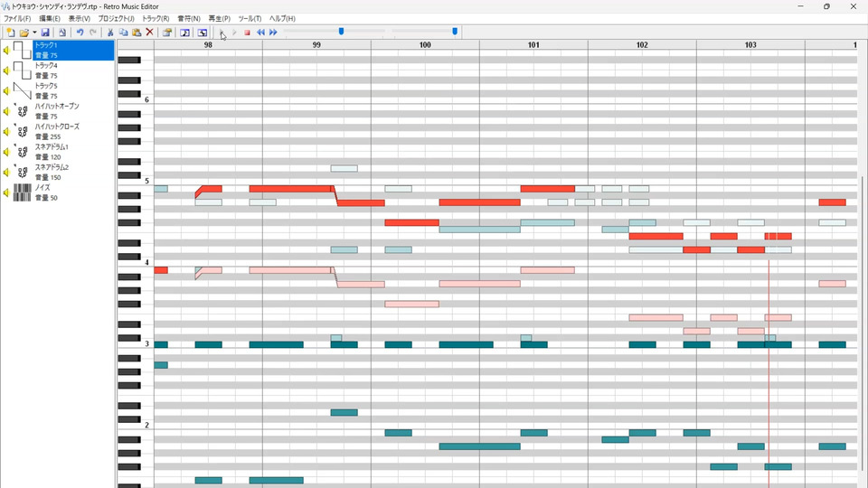The height and width of the screenshot is (488, 868).
Task: Click ハイハットオープン drum icon
Action: (x=22, y=111)
